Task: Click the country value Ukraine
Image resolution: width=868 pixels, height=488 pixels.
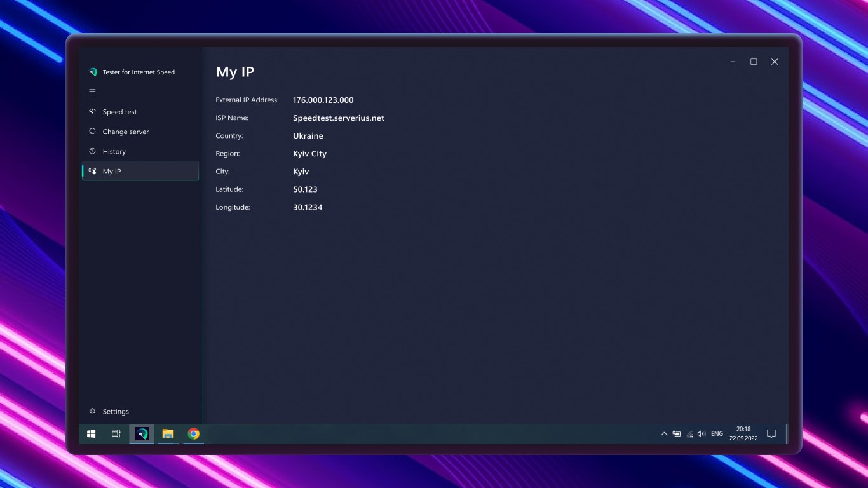Action: pos(308,136)
